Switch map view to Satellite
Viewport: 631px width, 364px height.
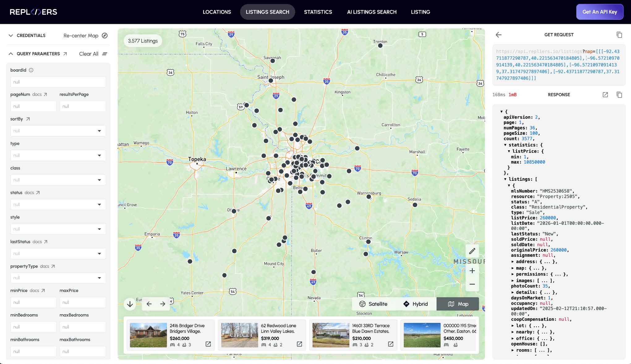coord(373,304)
